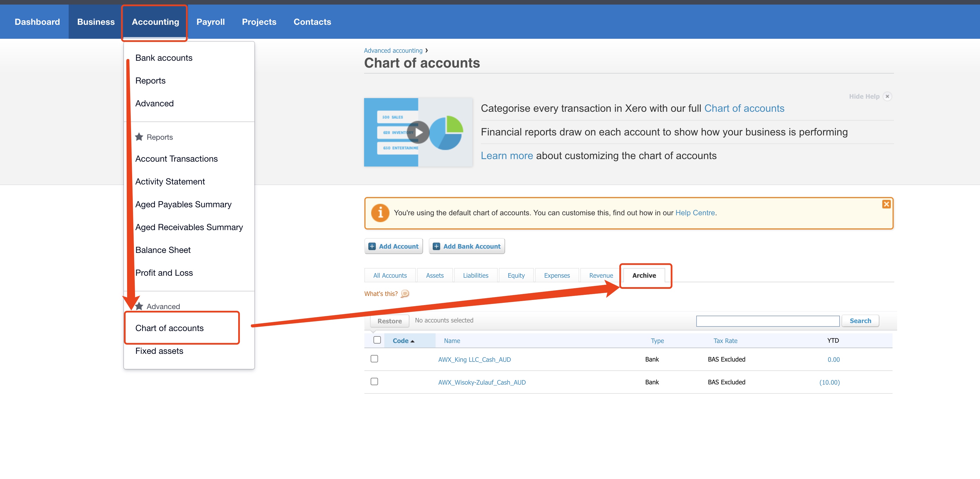Open the Accounting menu in top navigation
Image resolution: width=980 pixels, height=479 pixels.
(155, 22)
